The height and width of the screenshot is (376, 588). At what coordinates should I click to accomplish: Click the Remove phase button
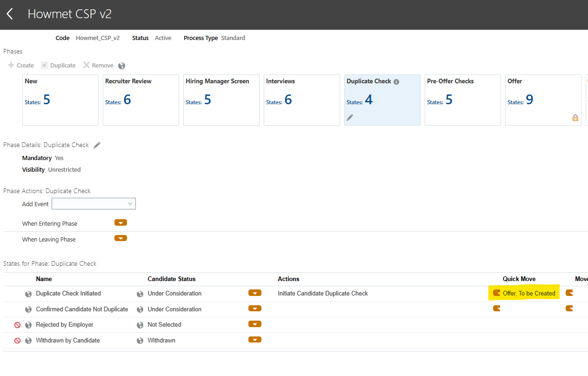point(98,66)
